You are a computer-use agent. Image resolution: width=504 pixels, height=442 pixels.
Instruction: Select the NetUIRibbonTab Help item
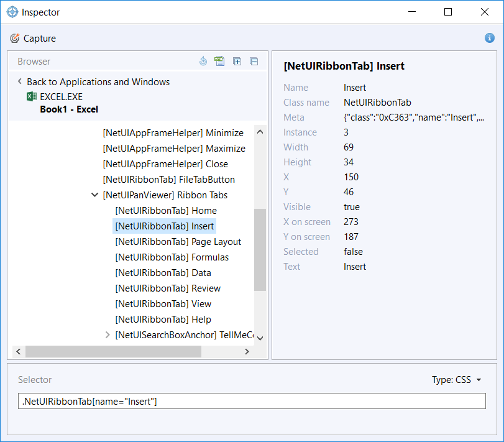tap(163, 319)
